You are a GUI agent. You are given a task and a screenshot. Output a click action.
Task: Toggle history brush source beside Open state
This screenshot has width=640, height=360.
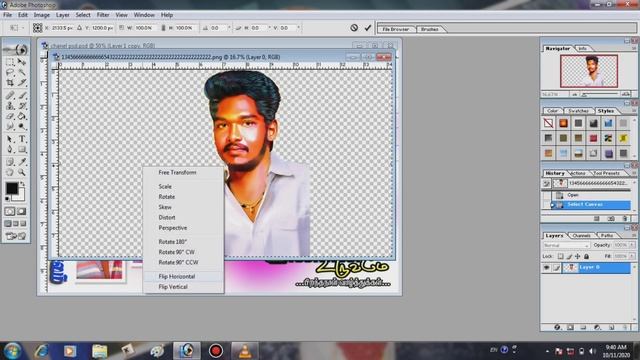coord(546,195)
